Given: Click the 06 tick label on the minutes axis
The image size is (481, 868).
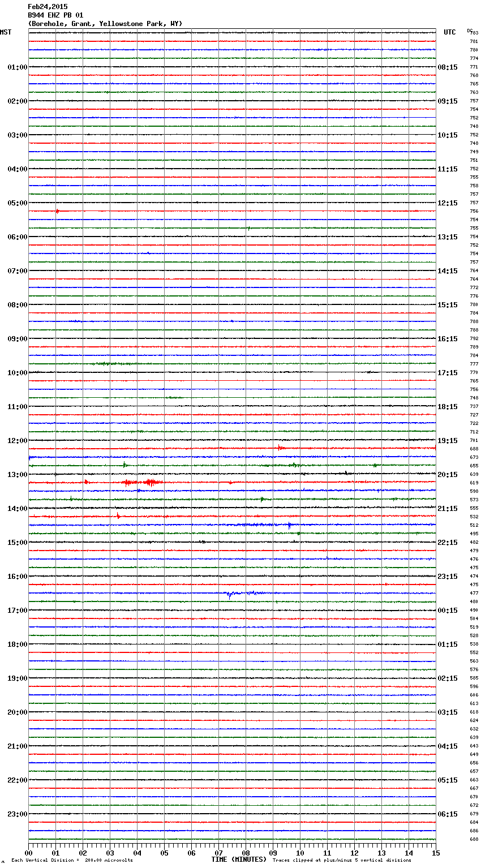Looking at the screenshot, I should click(x=191, y=853).
